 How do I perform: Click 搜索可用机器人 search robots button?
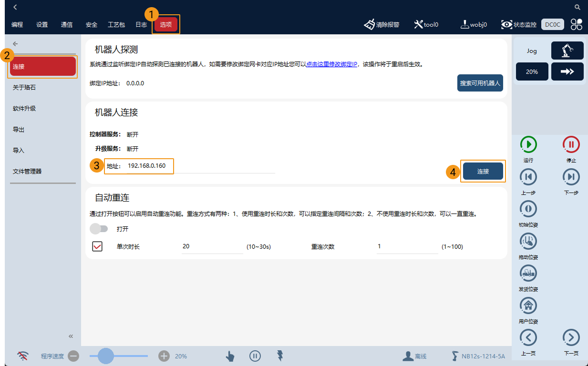click(480, 83)
